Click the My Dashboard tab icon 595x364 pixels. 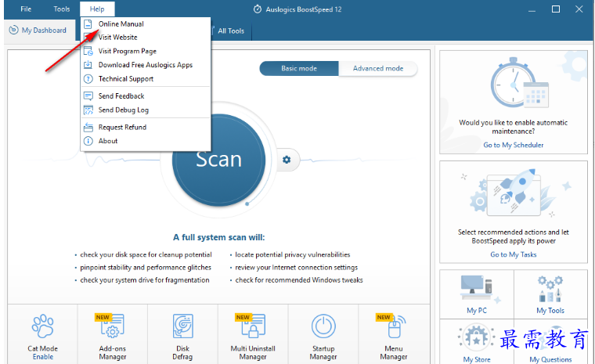(x=13, y=30)
